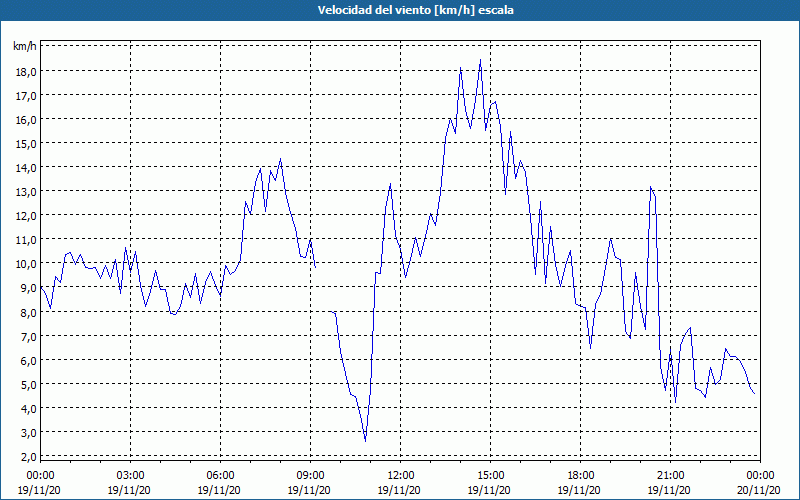Select the 4,0 y-axis value
800x500 pixels.
click(29, 409)
